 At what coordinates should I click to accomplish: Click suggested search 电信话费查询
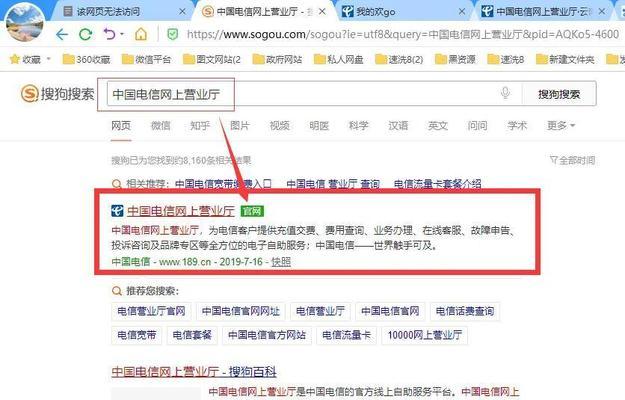tap(465, 311)
